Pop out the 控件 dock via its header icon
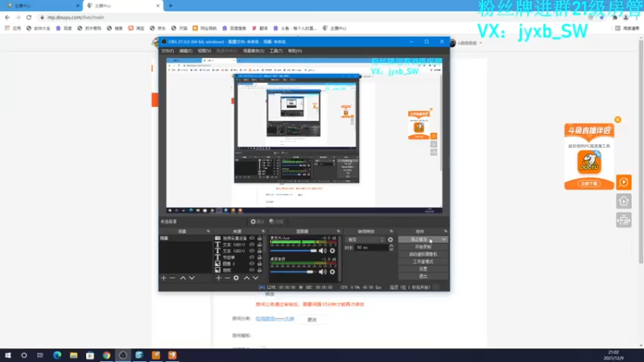644x362 pixels. click(446, 232)
